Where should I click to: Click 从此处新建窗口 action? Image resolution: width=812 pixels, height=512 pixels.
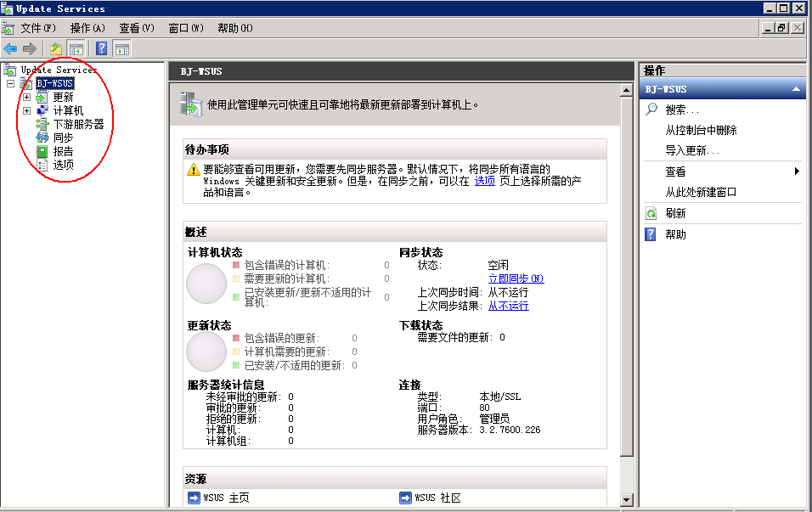(x=702, y=192)
